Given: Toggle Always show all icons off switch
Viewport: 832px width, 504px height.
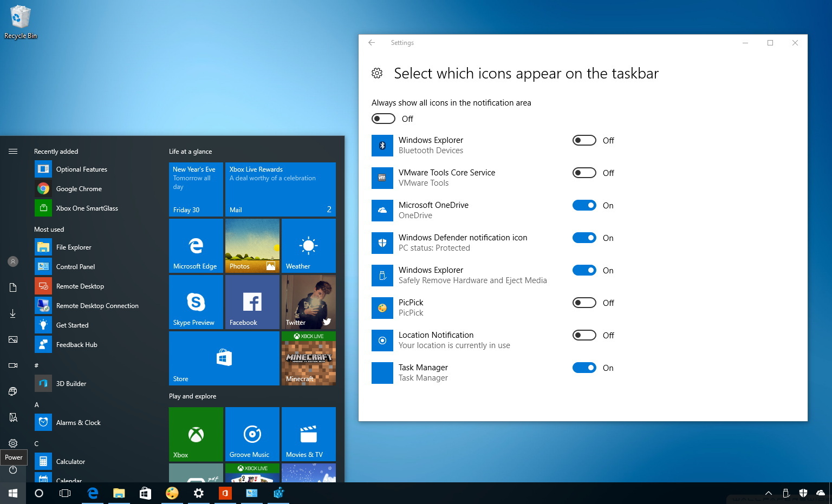Looking at the screenshot, I should click(x=383, y=119).
